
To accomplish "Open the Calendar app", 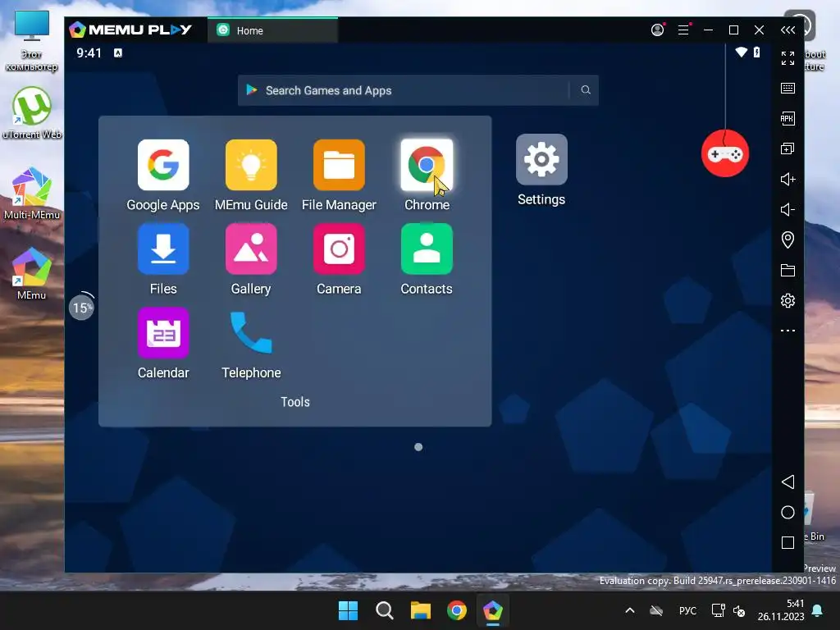I will tap(163, 333).
